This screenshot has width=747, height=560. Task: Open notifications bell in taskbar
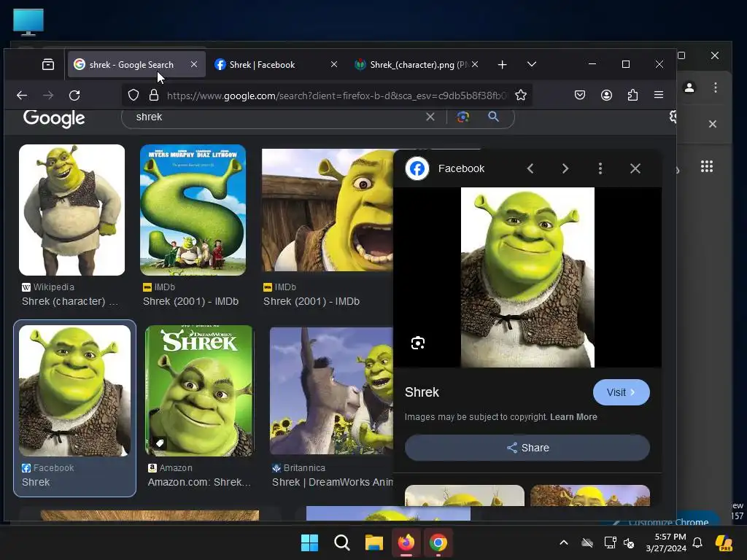[x=697, y=542]
